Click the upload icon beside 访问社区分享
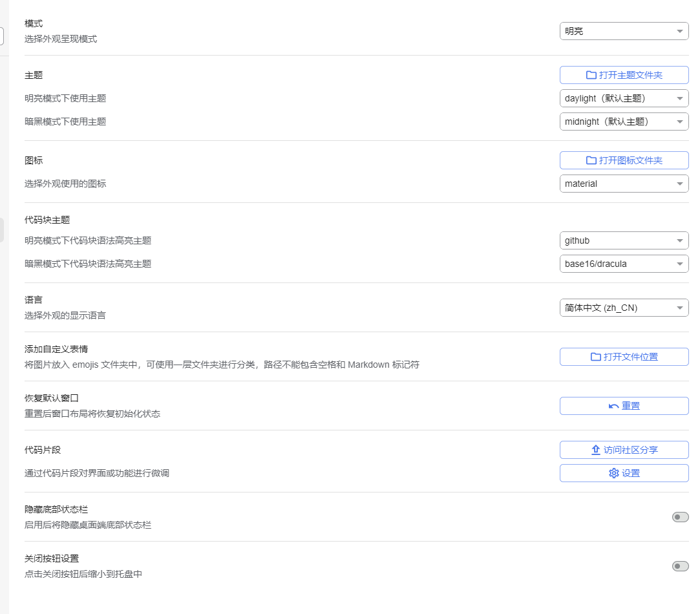The image size is (700, 614). click(596, 450)
